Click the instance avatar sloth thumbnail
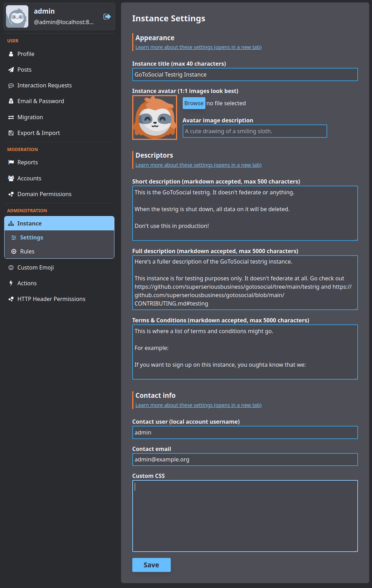The width and height of the screenshot is (372, 588). (155, 117)
